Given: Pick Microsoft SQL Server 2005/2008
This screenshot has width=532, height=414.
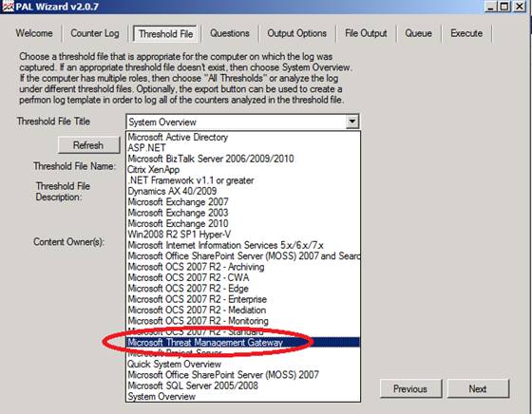Looking at the screenshot, I should pyautogui.click(x=242, y=386).
